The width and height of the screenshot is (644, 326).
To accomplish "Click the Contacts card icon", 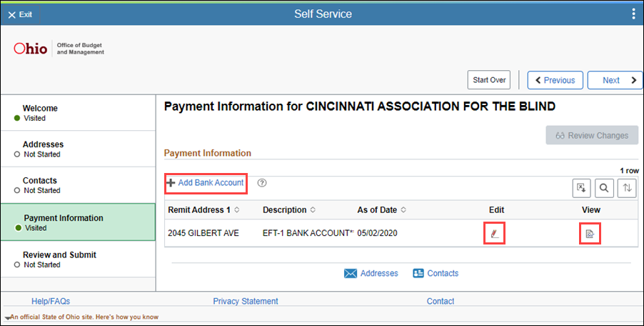I will coord(418,273).
